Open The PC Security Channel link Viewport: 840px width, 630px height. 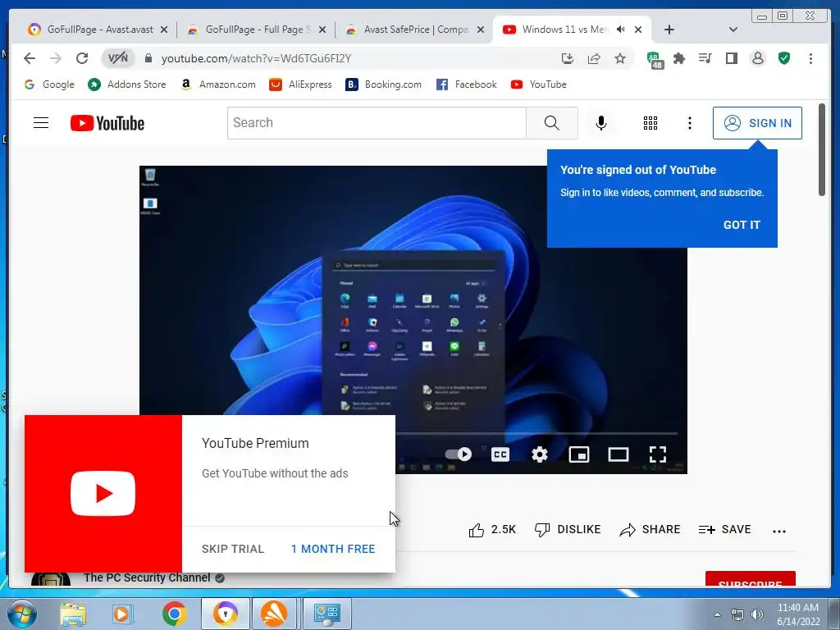(147, 578)
